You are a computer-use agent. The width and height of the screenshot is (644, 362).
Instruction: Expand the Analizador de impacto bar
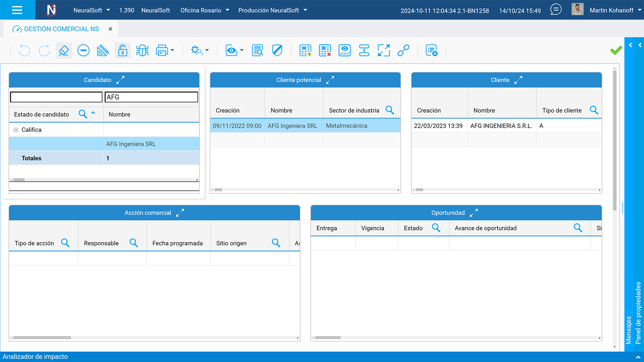638,357
